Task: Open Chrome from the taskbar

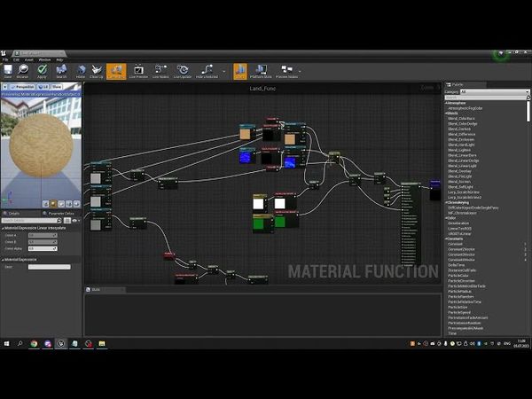Action: (34, 344)
